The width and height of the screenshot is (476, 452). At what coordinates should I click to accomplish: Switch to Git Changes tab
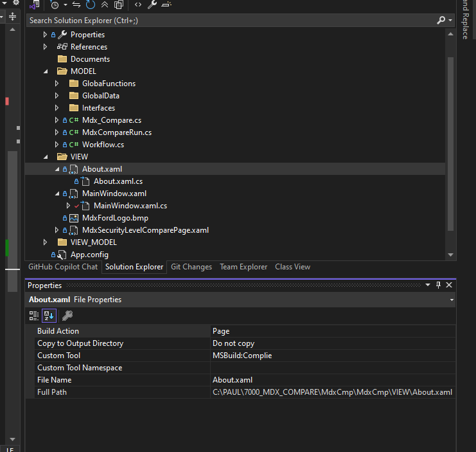(191, 267)
